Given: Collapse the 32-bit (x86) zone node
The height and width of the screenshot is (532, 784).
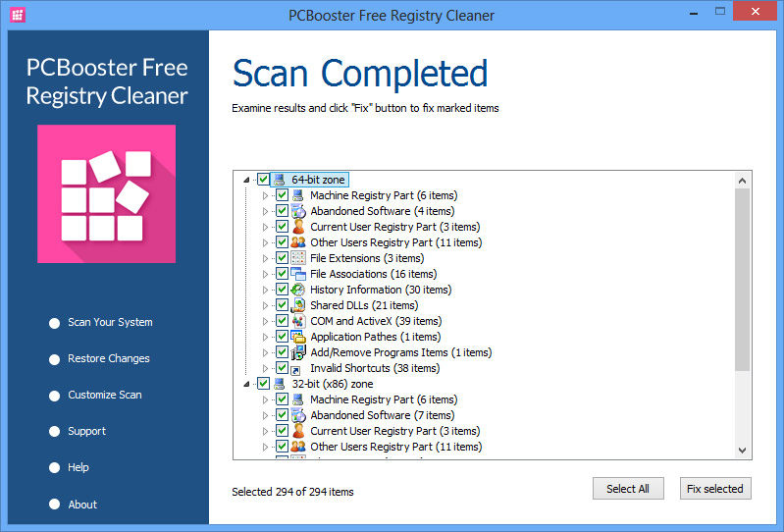Looking at the screenshot, I should [x=246, y=384].
